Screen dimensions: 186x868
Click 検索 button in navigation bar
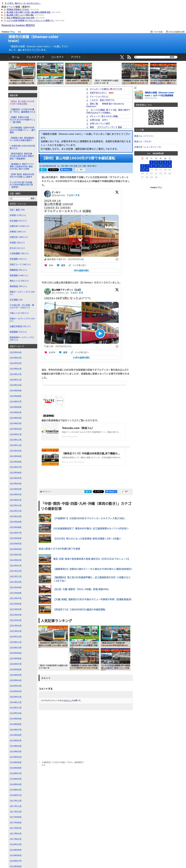(172, 57)
